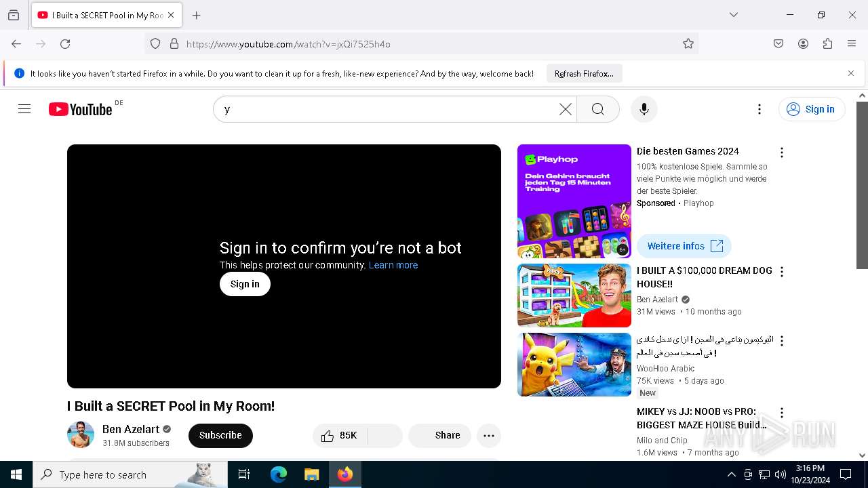Open Die besten Games 2024 ad title
The height and width of the screenshot is (488, 868).
pyautogui.click(x=688, y=151)
